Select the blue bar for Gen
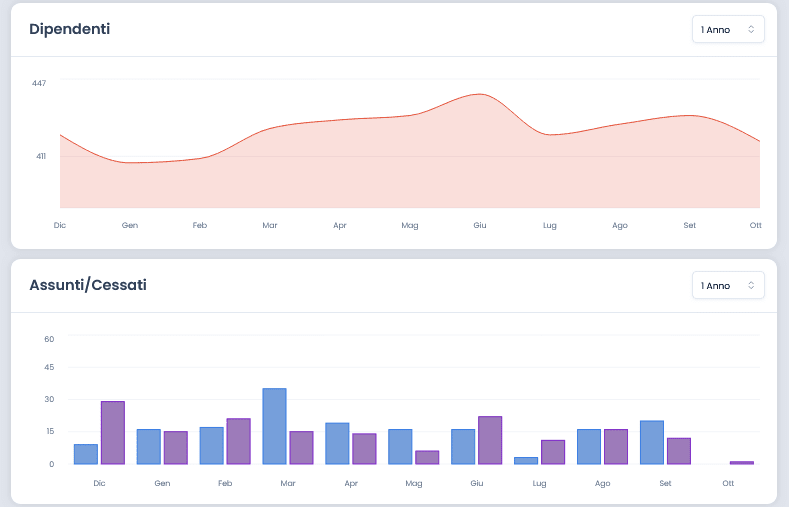The width and height of the screenshot is (789, 507). (x=149, y=446)
